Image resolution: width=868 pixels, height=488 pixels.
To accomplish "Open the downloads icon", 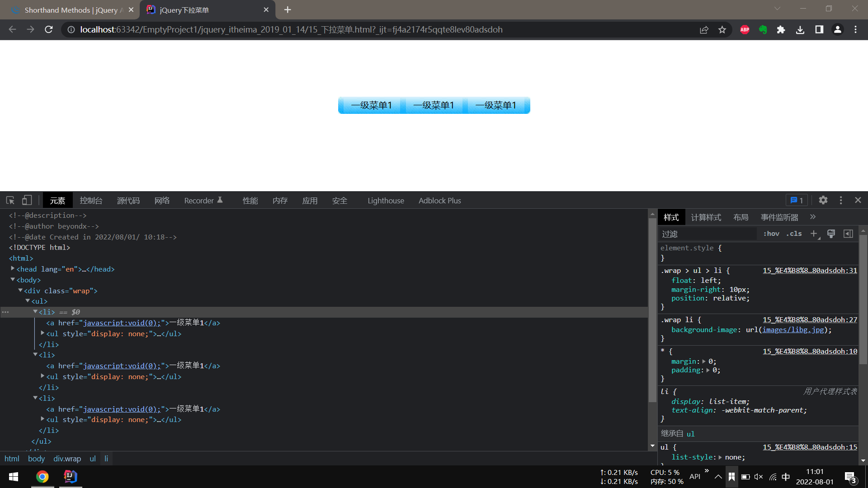I will [x=800, y=29].
